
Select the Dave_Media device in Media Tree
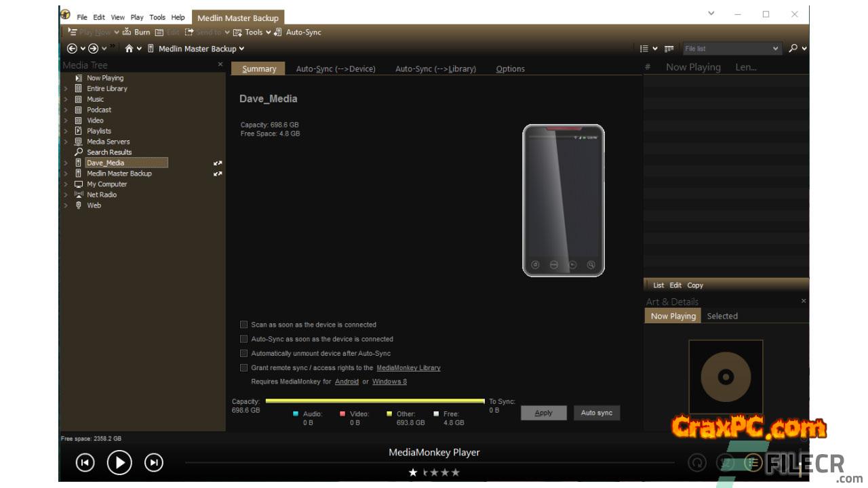click(x=105, y=163)
